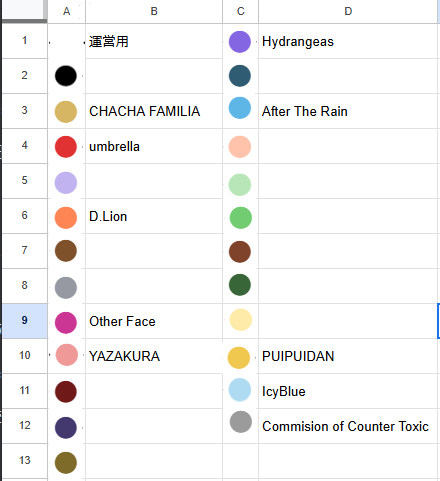Select row 13 header
This screenshot has height=481, width=440.
[24, 461]
